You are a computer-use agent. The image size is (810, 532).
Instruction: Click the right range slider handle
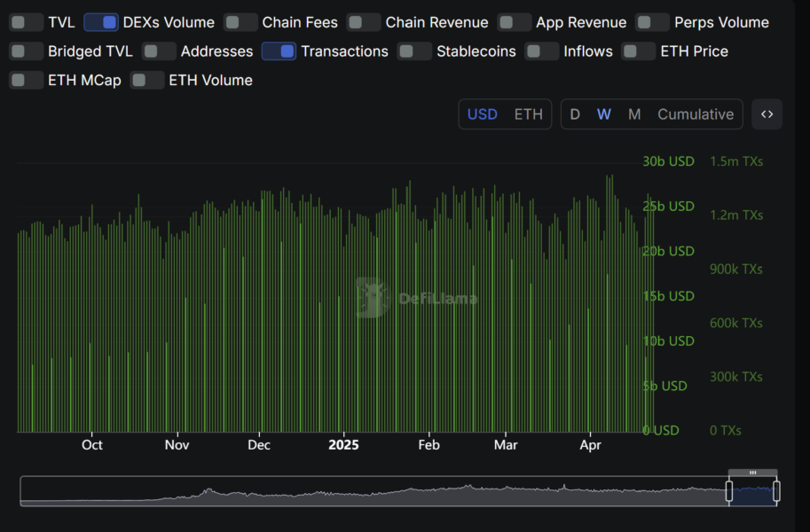coord(776,490)
